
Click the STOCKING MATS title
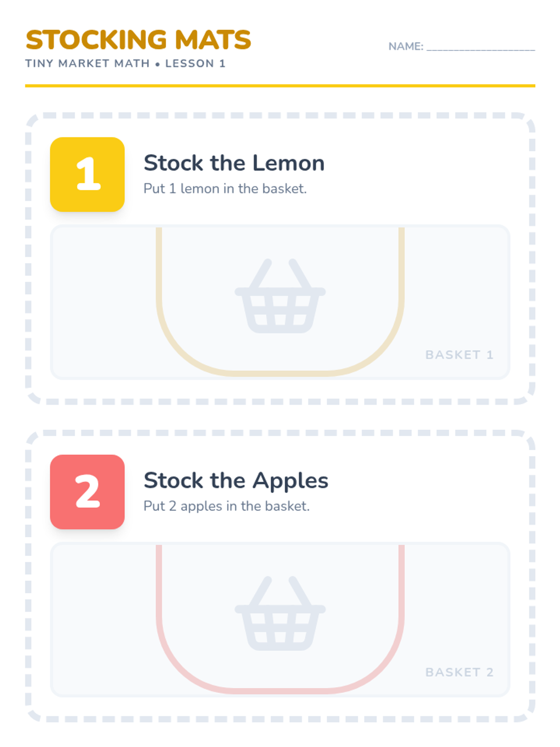pyautogui.click(x=138, y=40)
